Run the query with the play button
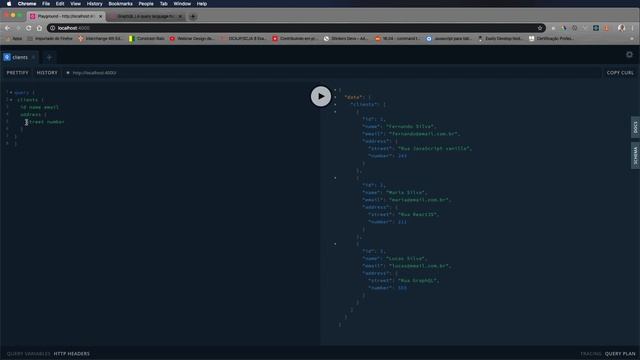Screen dimensions: 640x360 321,96
